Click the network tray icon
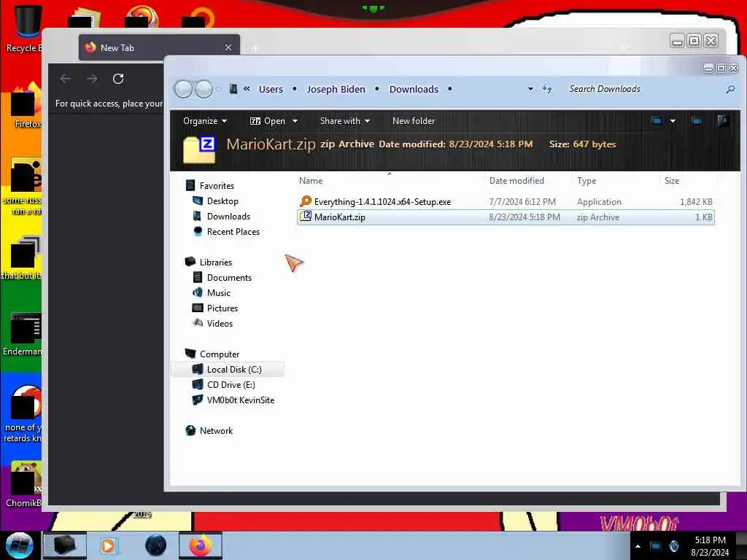Image resolution: width=747 pixels, height=560 pixels. (x=656, y=546)
